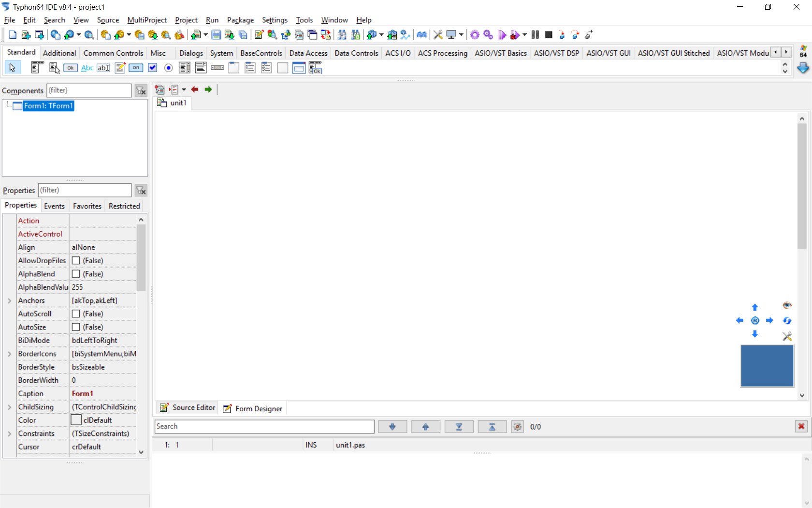Check the AutoSize property checkbox
812x508 pixels.
click(x=76, y=328)
